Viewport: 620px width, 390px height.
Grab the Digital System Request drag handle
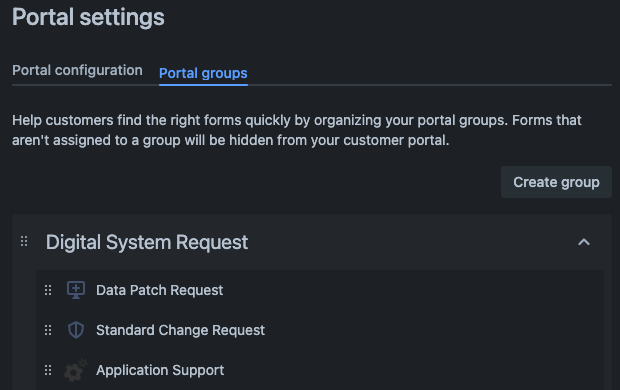click(x=24, y=241)
